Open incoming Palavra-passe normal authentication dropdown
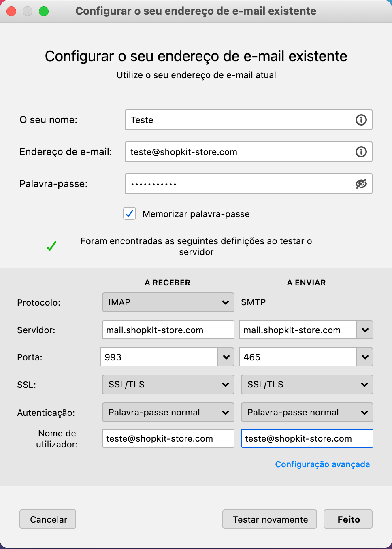The image size is (392, 549). 168,413
